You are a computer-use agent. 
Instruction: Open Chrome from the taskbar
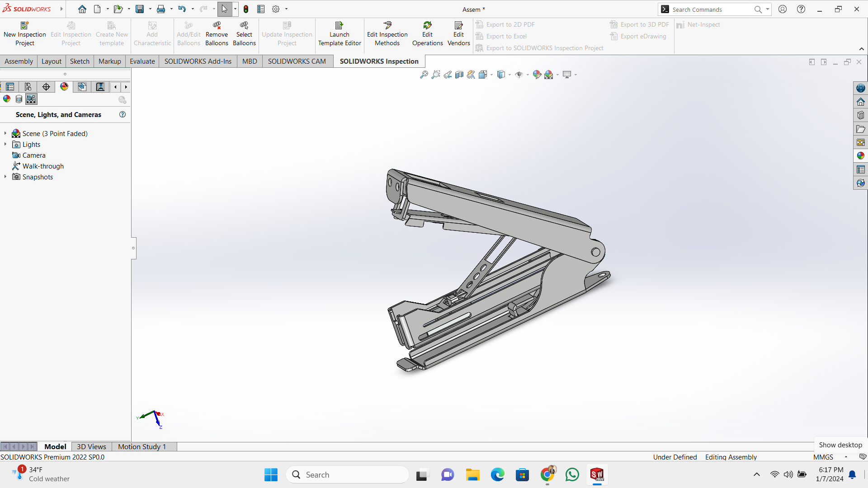[x=547, y=474]
